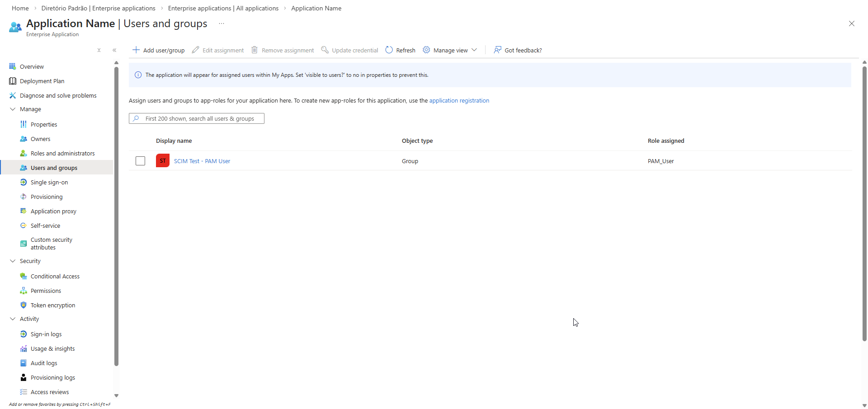The image size is (868, 409).
Task: Click the Add user/group plus icon
Action: pyautogui.click(x=136, y=50)
